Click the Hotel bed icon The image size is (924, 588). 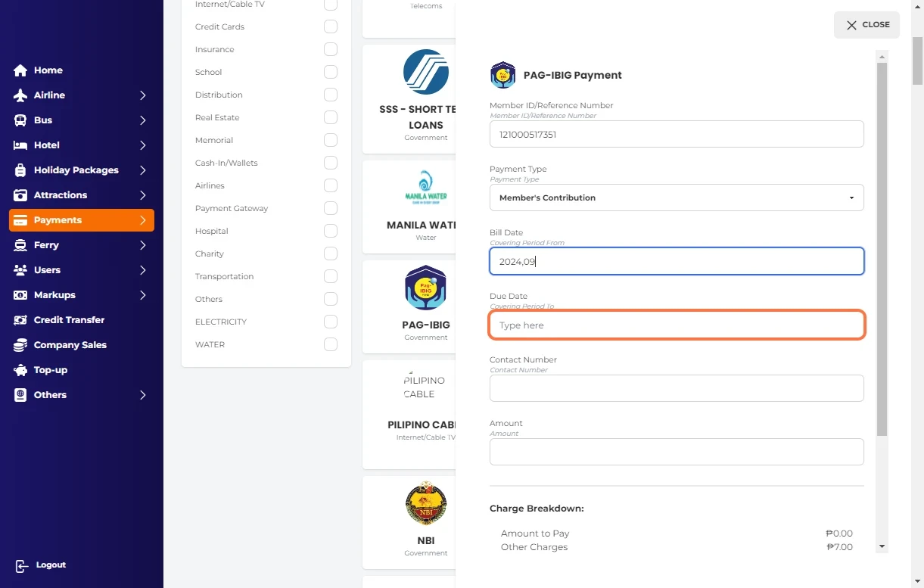pos(20,145)
